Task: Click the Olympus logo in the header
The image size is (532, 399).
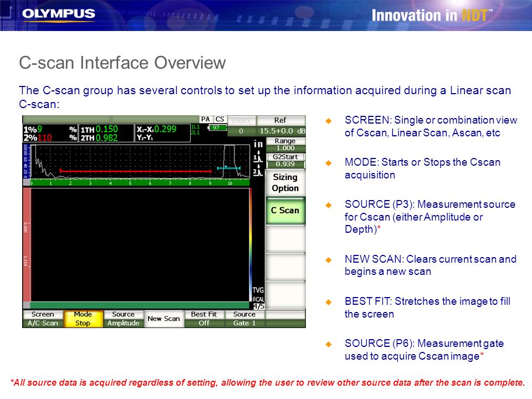Action: pos(58,14)
